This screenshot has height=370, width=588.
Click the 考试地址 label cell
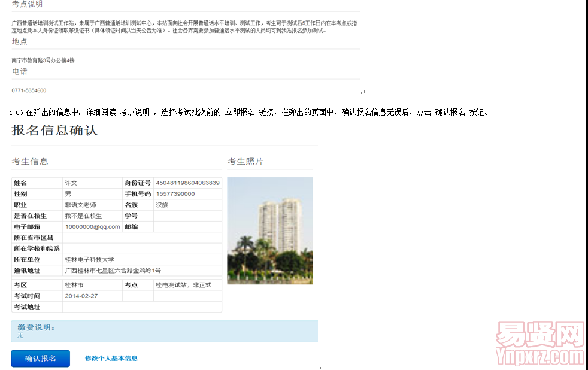tap(37, 307)
